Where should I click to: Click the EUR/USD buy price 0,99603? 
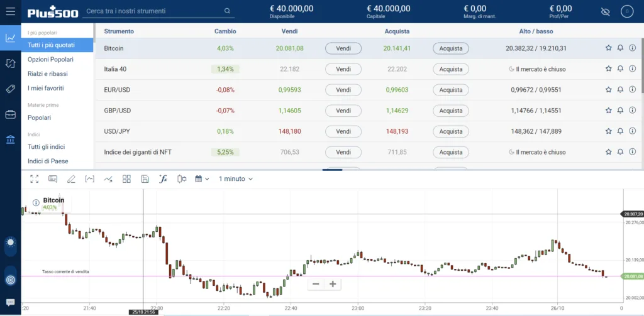pos(397,90)
